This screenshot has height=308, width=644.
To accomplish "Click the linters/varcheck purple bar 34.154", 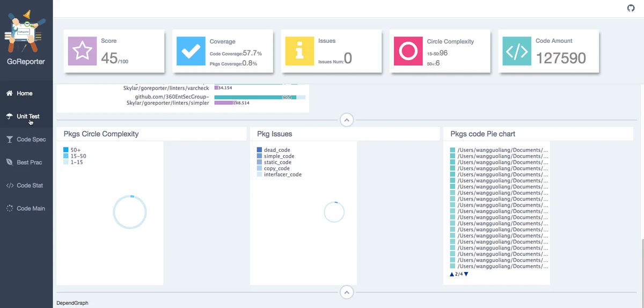I will click(x=216, y=87).
